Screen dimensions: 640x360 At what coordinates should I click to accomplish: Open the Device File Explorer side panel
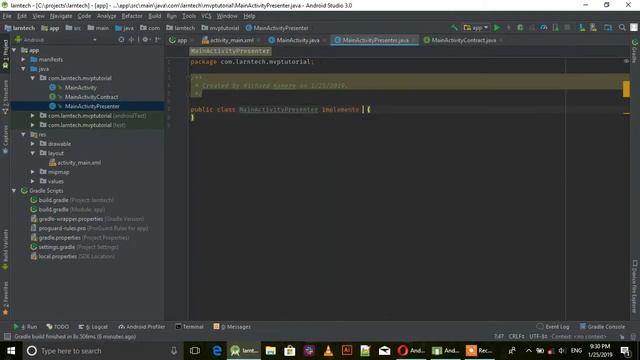tap(635, 287)
